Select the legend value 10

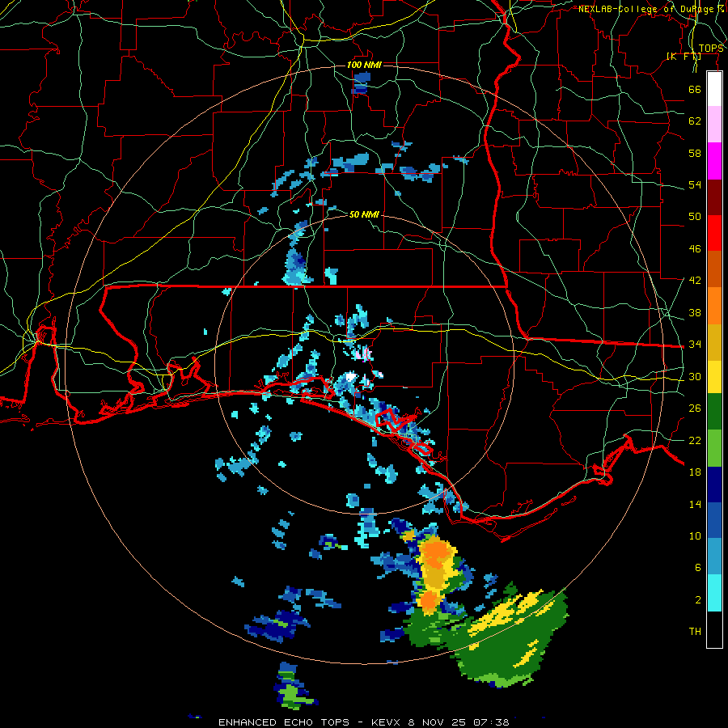pos(695,535)
